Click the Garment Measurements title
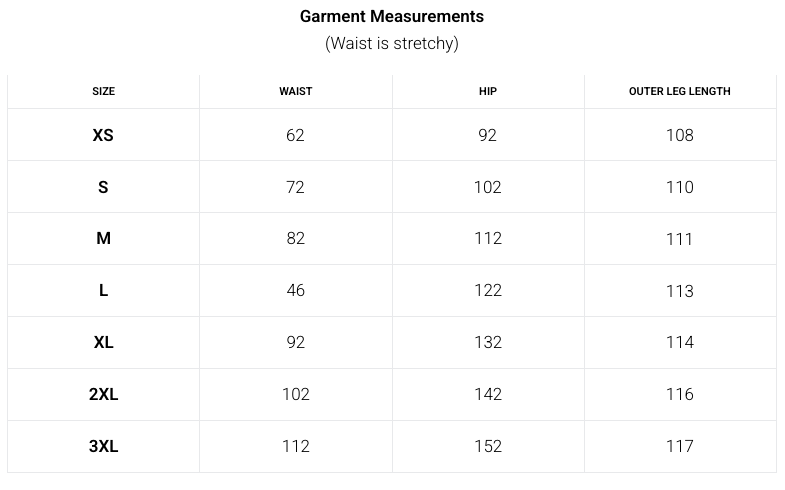This screenshot has width=785, height=490. pyautogui.click(x=392, y=16)
